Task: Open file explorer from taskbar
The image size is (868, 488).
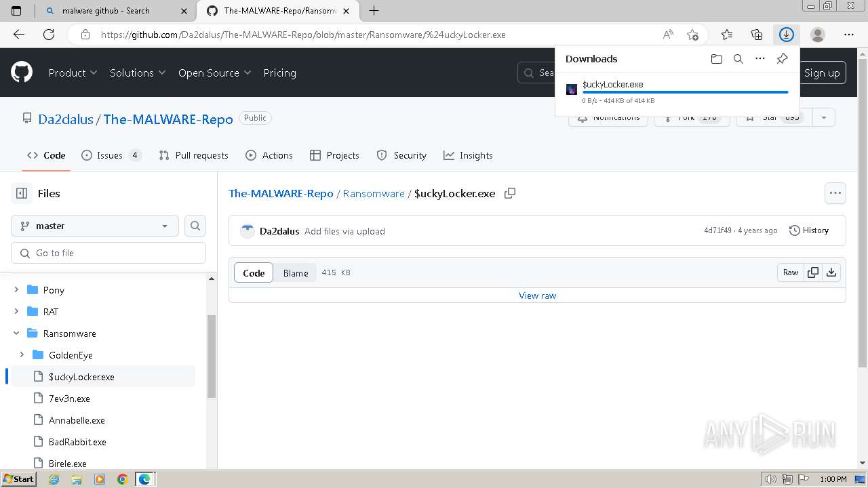Action: [x=77, y=479]
